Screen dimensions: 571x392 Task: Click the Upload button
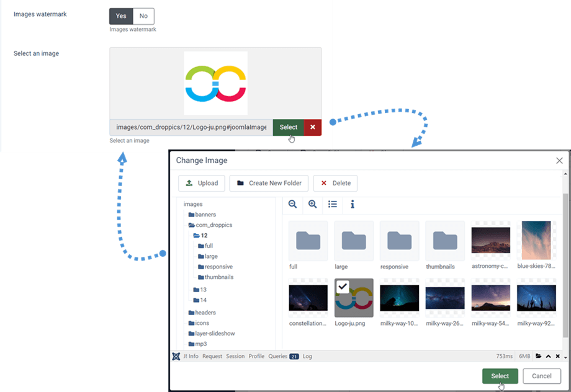click(x=202, y=183)
